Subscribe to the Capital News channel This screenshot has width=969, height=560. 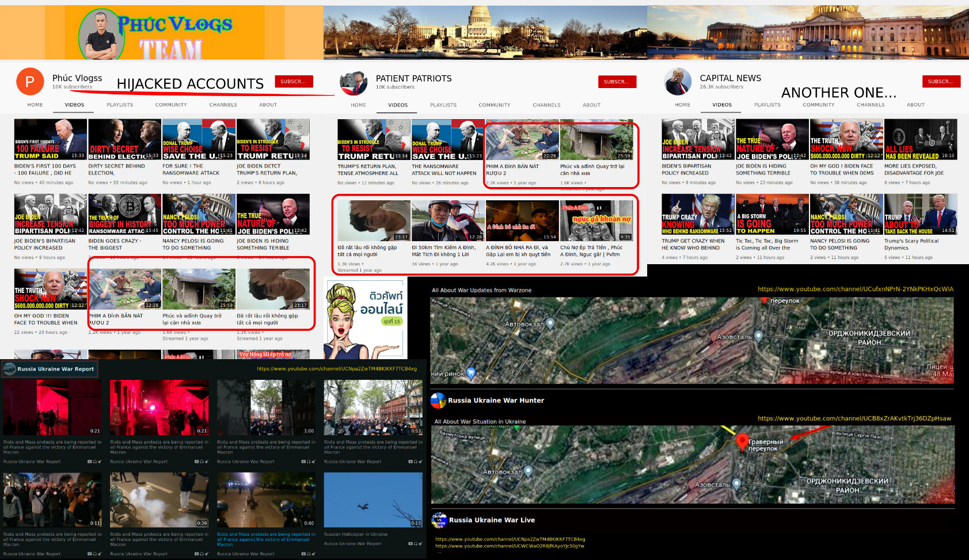coord(941,82)
